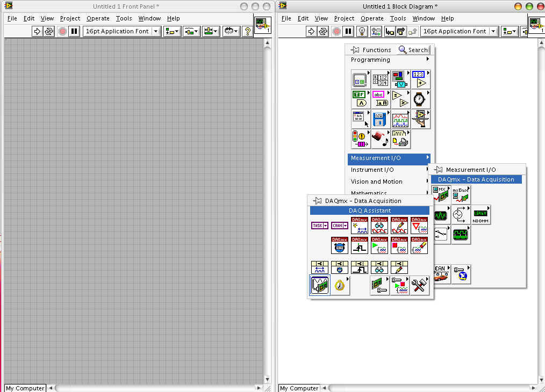
Task: Click the Block Diagram horizontal scrollbar
Action: point(429,388)
